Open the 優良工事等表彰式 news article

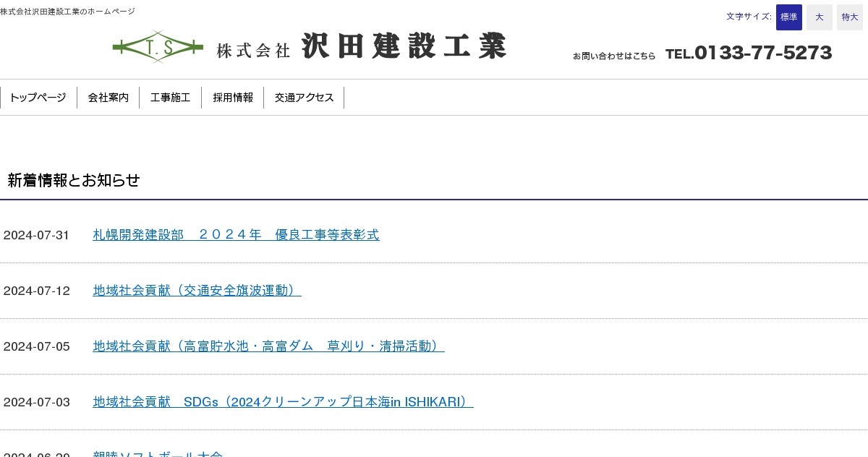[236, 235]
